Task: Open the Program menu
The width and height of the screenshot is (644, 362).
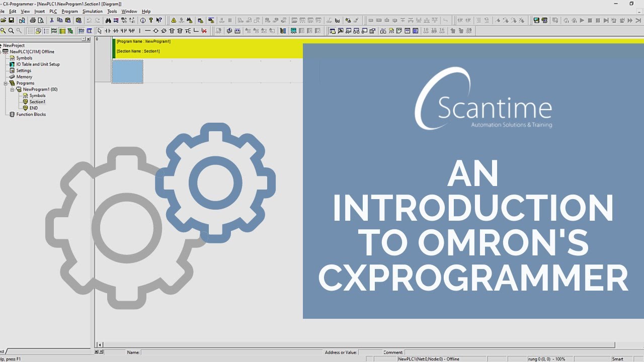Action: tap(70, 11)
